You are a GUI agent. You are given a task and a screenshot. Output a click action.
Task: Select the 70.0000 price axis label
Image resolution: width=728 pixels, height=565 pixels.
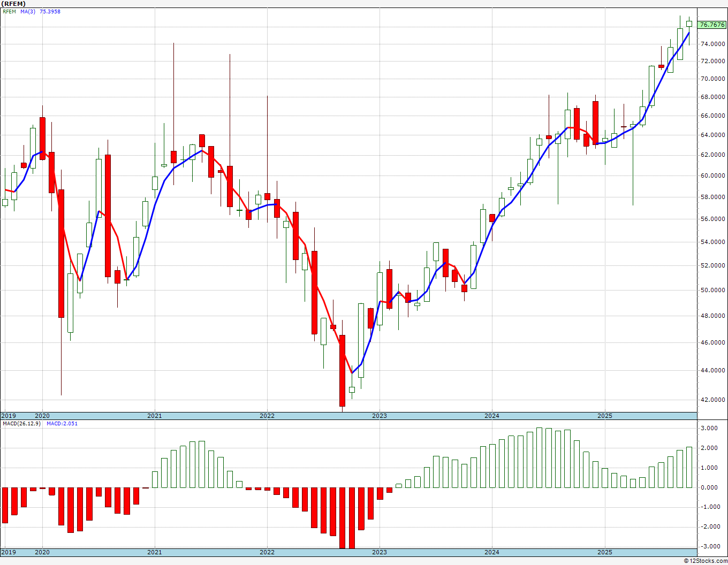point(713,79)
